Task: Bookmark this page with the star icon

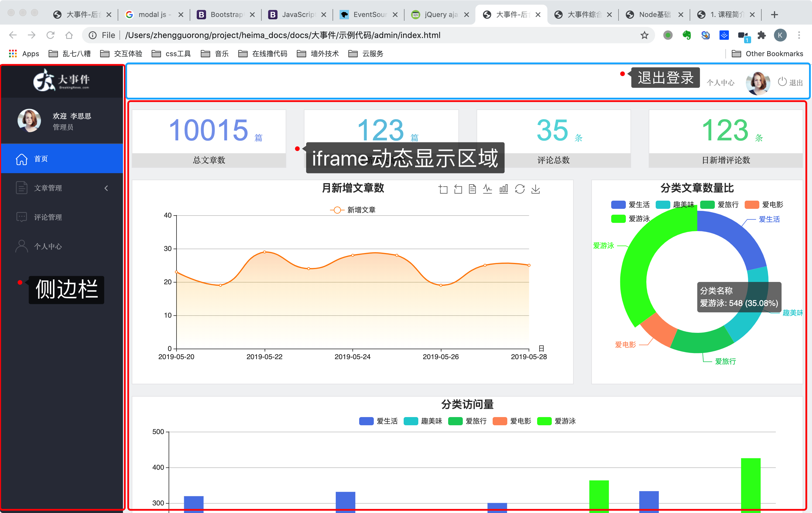Action: point(644,35)
